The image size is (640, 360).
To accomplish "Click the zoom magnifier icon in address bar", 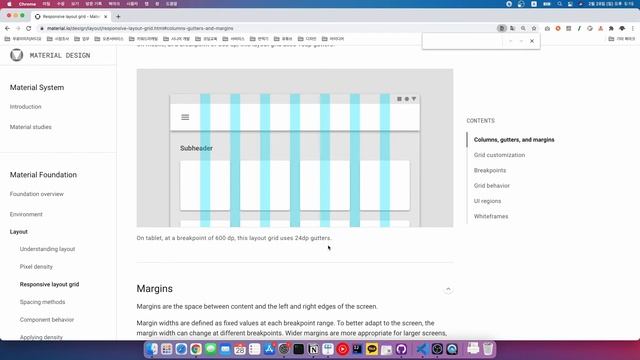I will pyautogui.click(x=523, y=28).
